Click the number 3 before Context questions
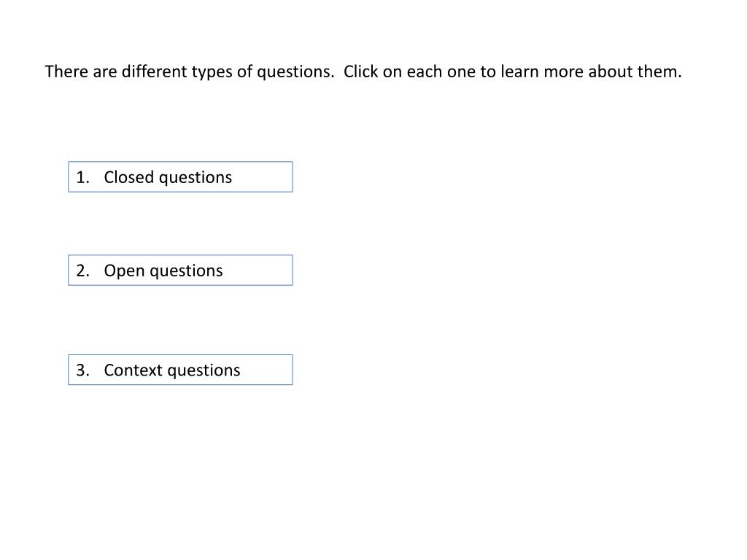747x560 pixels. click(x=82, y=370)
